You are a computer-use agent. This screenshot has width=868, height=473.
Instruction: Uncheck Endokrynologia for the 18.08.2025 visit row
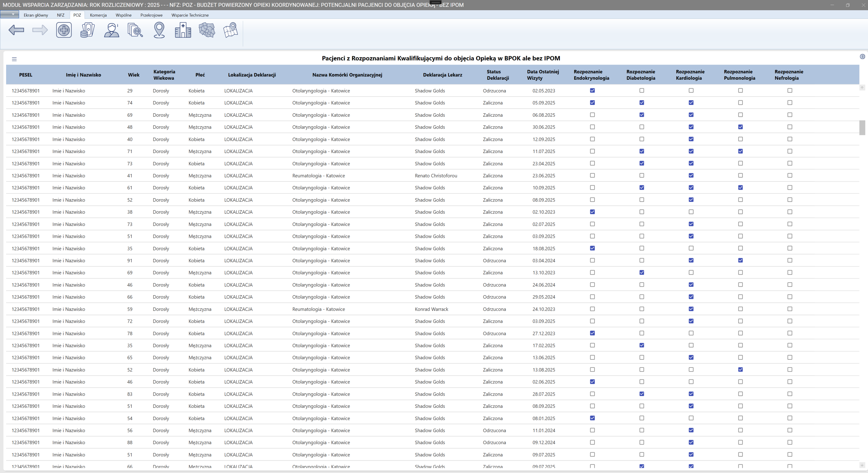[592, 248]
